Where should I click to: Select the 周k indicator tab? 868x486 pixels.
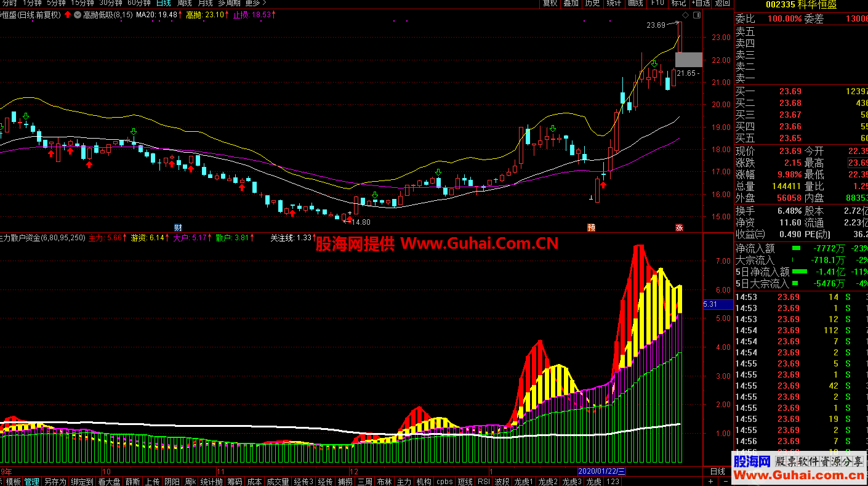(190, 482)
